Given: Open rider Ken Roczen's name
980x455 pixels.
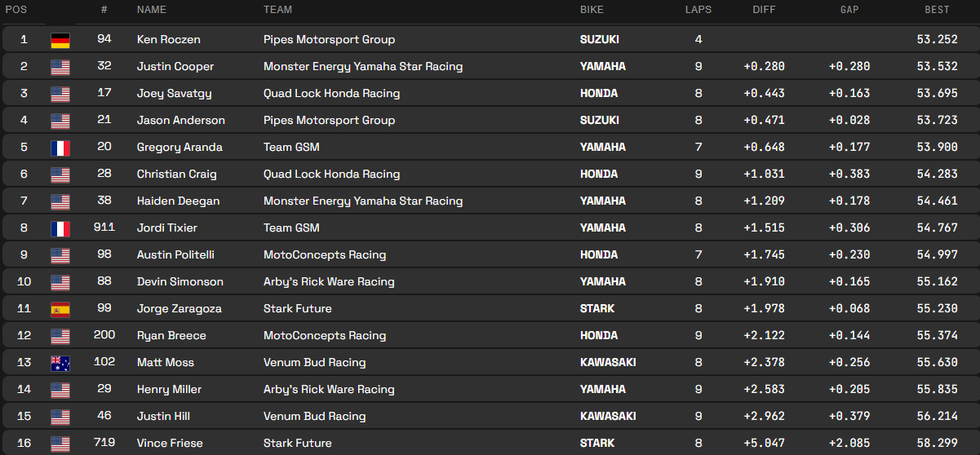Looking at the screenshot, I should [x=168, y=39].
